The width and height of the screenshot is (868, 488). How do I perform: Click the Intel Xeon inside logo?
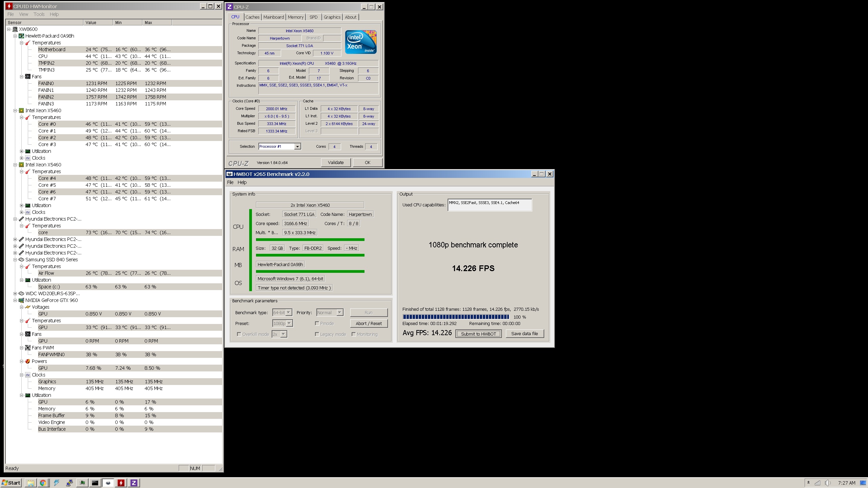(x=361, y=42)
